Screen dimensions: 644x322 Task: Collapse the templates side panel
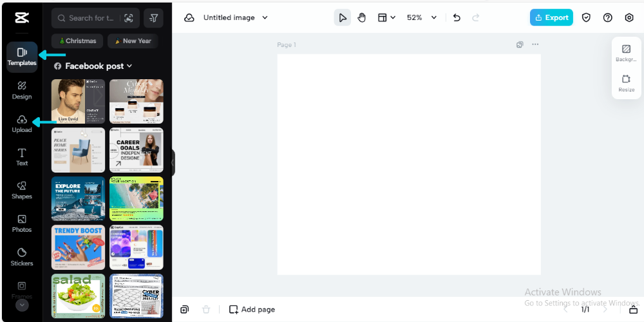pyautogui.click(x=173, y=163)
